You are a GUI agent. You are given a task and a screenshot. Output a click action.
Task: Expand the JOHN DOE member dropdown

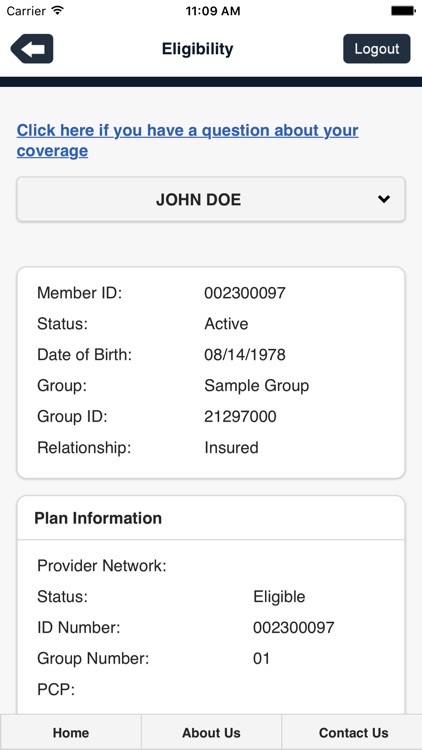211,199
